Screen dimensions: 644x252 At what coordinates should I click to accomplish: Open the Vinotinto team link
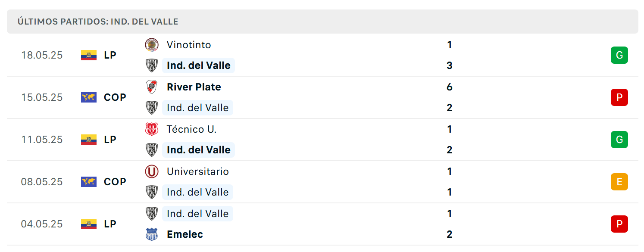[x=189, y=45]
